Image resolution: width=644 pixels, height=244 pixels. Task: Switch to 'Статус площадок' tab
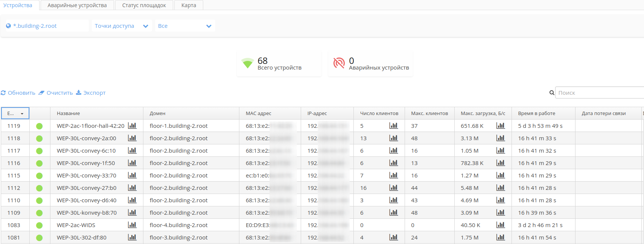coord(144,5)
